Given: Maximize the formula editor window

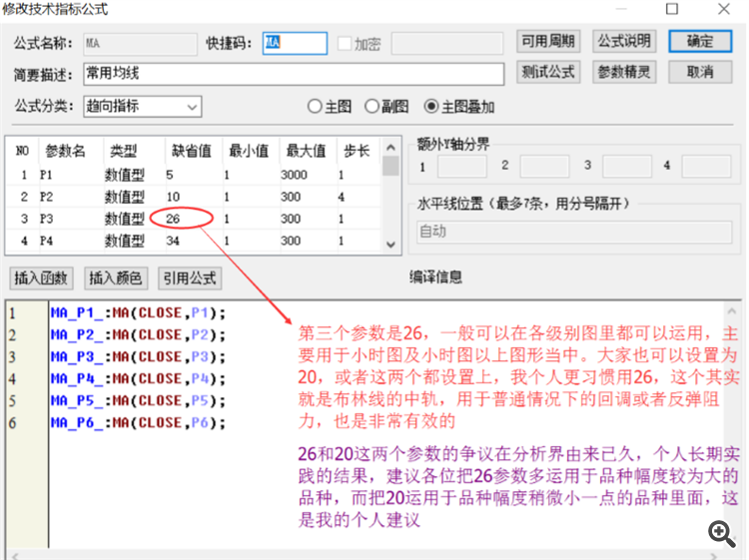Looking at the screenshot, I should [x=672, y=9].
